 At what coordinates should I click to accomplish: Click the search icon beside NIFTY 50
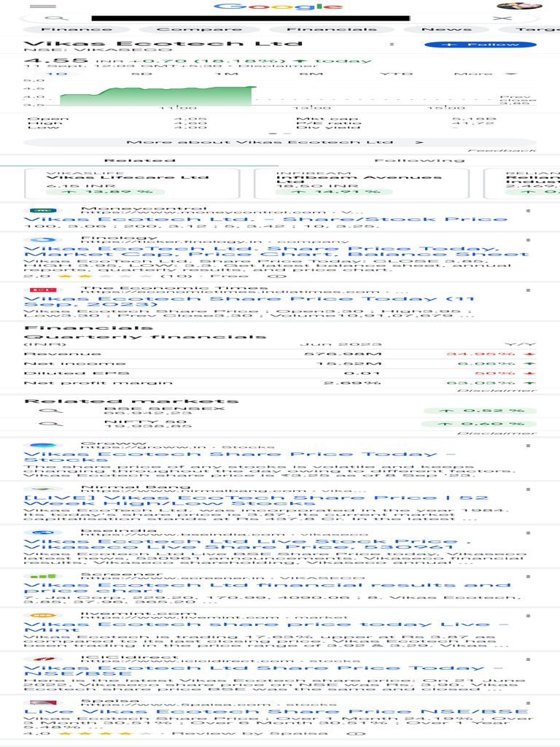[51, 424]
